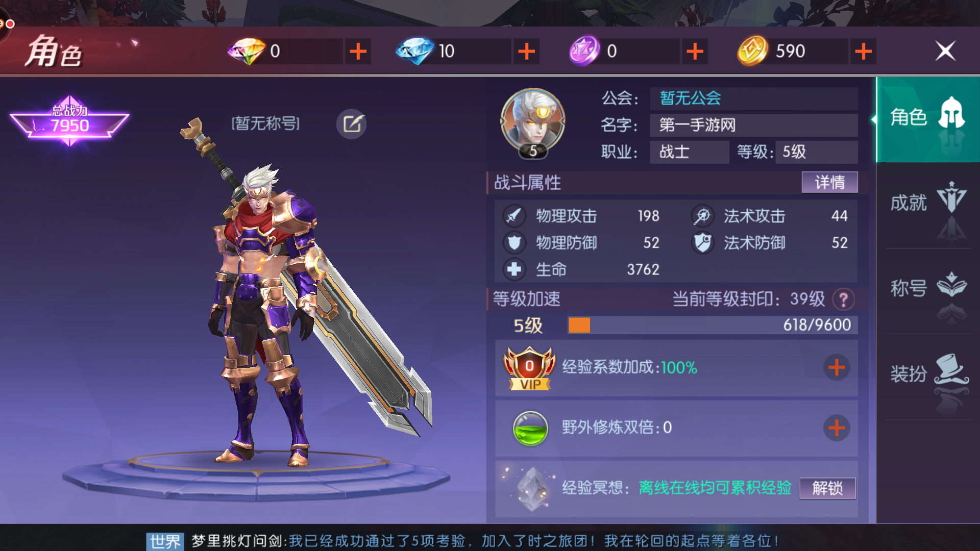Open the 成就 achievements tab
980x551 pixels.
928,205
